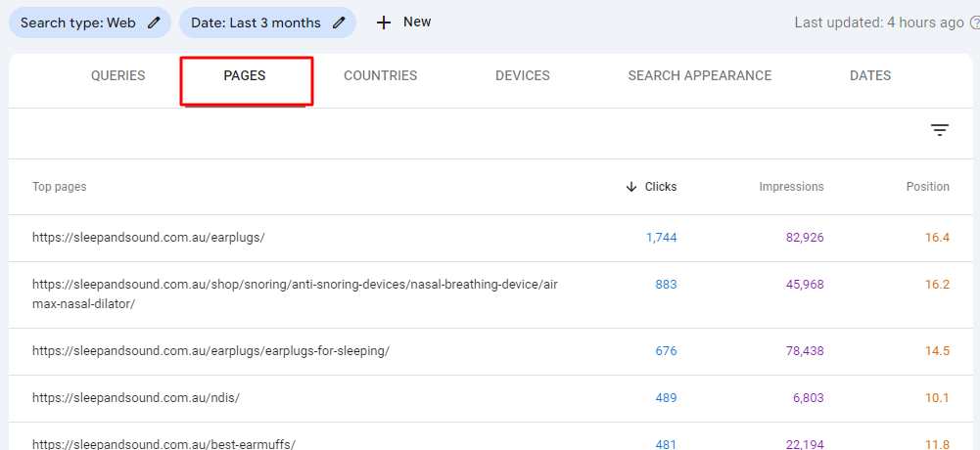Click the 489 clicks value

(667, 398)
